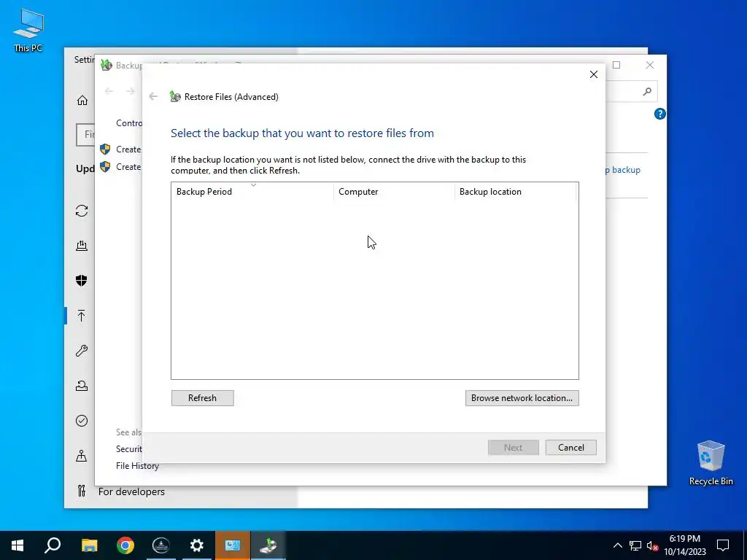The width and height of the screenshot is (747, 560).
Task: Click the 'p backup' link behind dialog
Action: point(623,169)
